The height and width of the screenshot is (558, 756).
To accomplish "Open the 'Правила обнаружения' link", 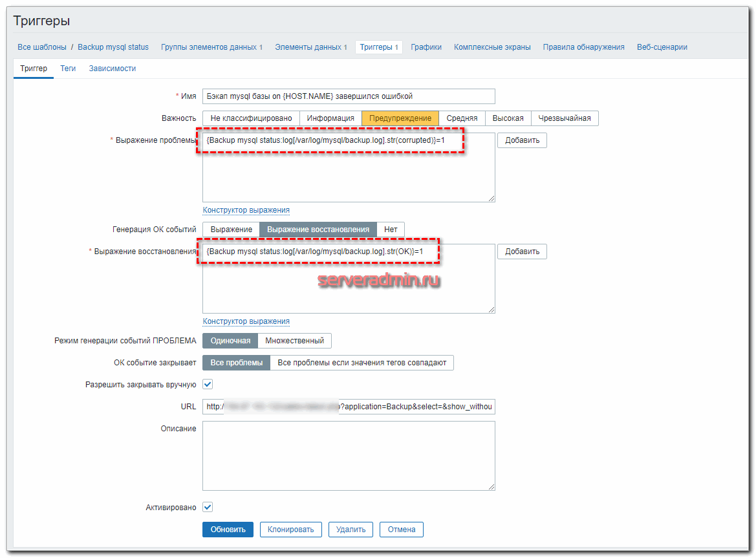I will tap(583, 47).
